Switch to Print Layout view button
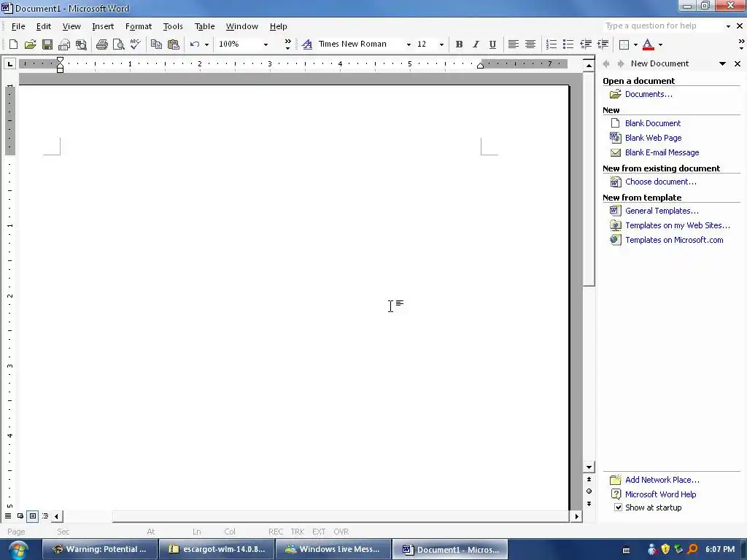 [32, 516]
